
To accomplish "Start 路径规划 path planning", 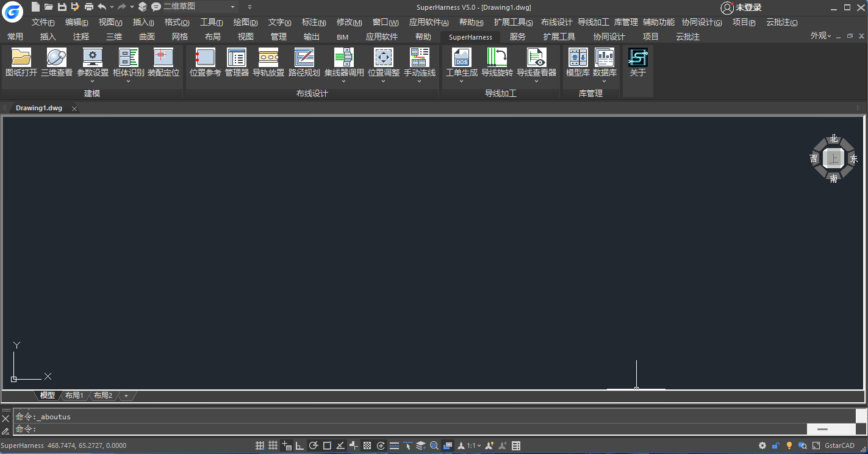I will pyautogui.click(x=304, y=63).
